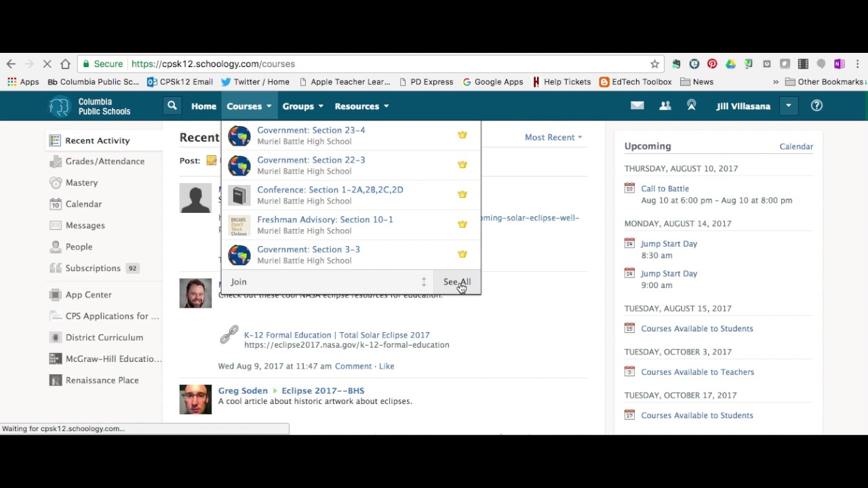Click the crown icon beside Government: Section 23-4
The height and width of the screenshot is (488, 868).
click(x=462, y=135)
